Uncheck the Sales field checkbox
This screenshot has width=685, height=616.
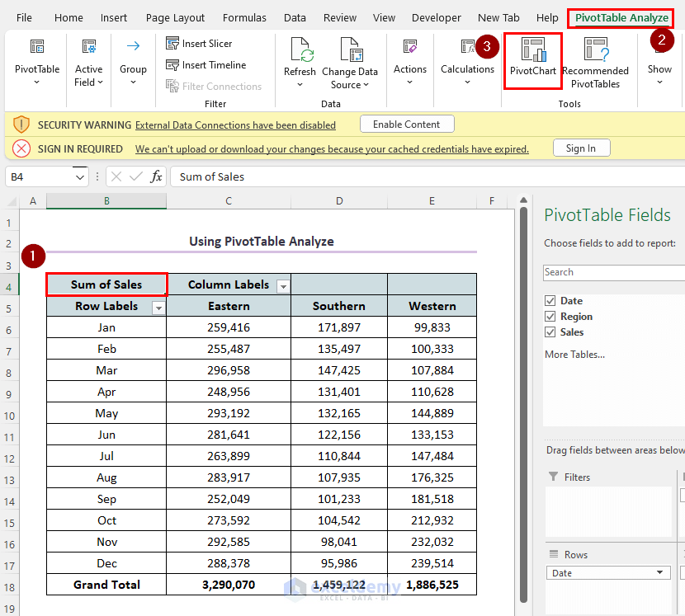[550, 332]
